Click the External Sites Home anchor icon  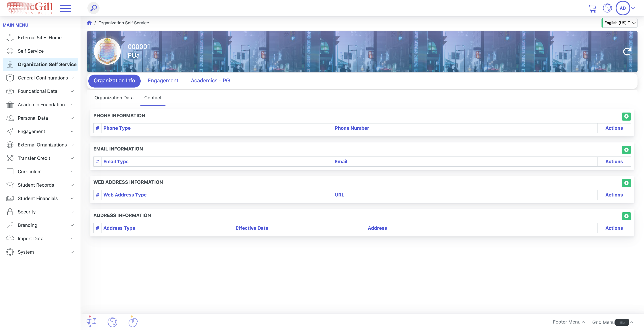10,38
